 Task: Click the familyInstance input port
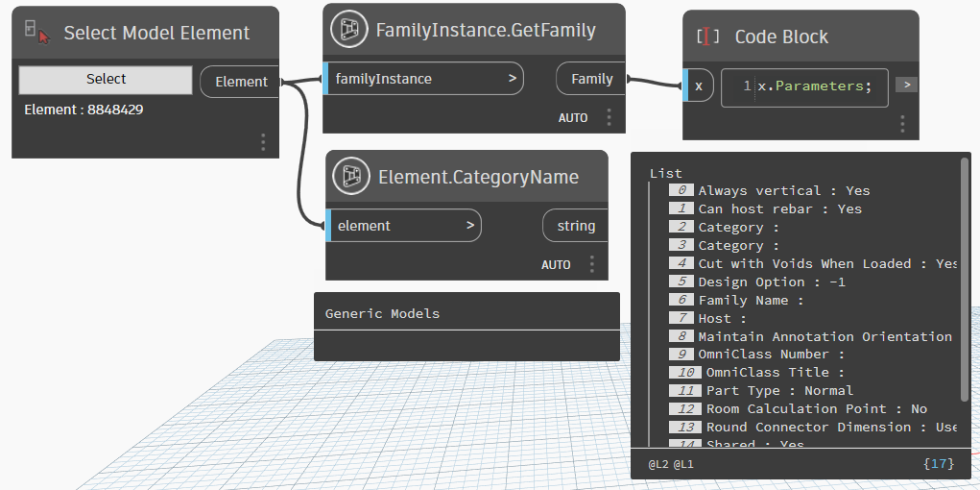(x=423, y=79)
